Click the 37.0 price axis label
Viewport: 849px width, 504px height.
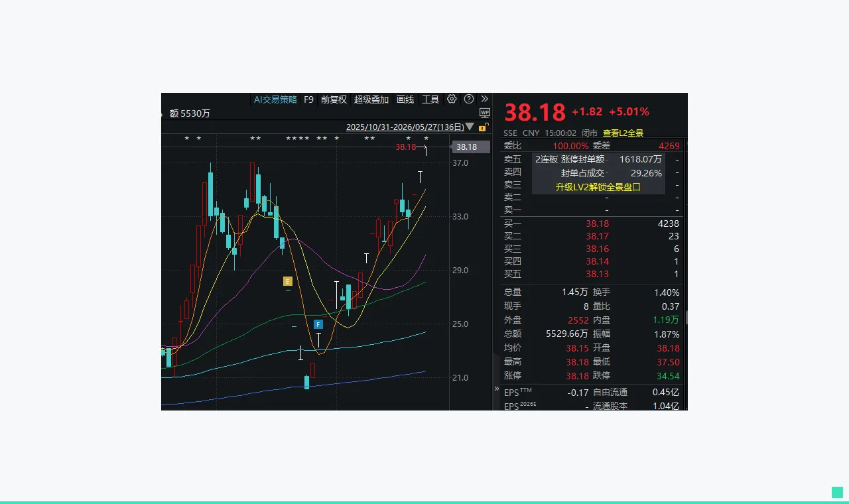coord(460,163)
